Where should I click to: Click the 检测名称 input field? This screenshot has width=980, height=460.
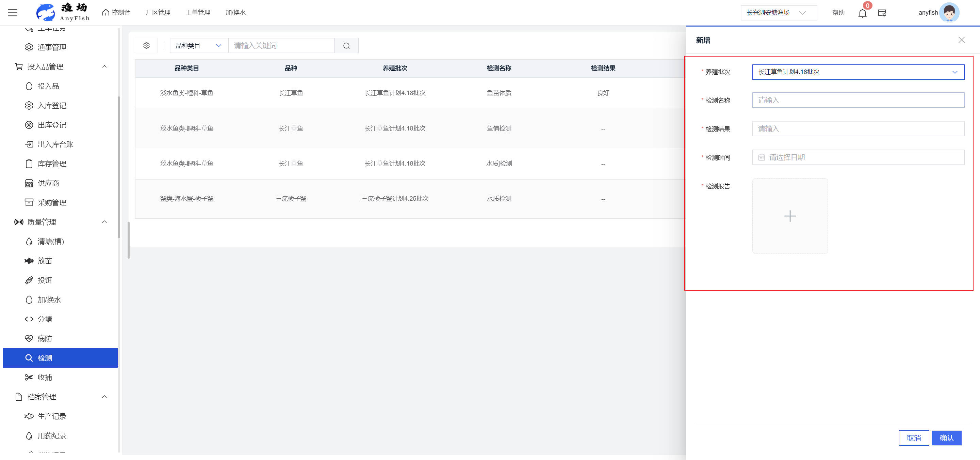[858, 100]
